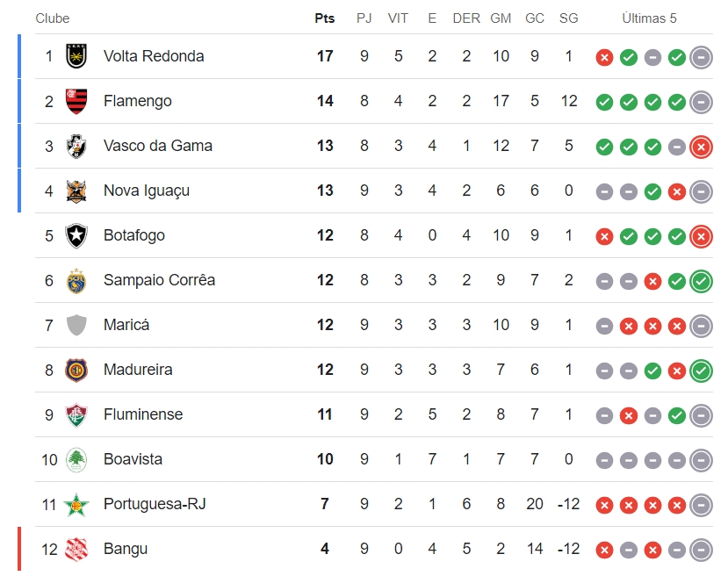
Task: Click the Fluminense club crest
Action: click(x=76, y=415)
